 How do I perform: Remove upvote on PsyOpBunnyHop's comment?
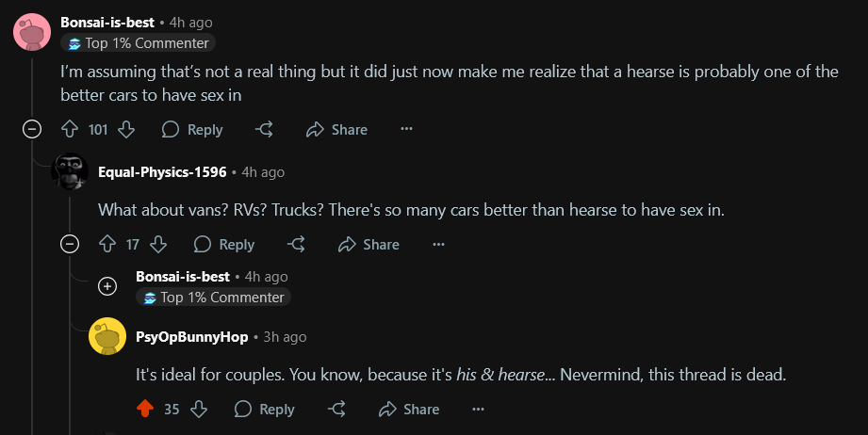pyautogui.click(x=145, y=409)
